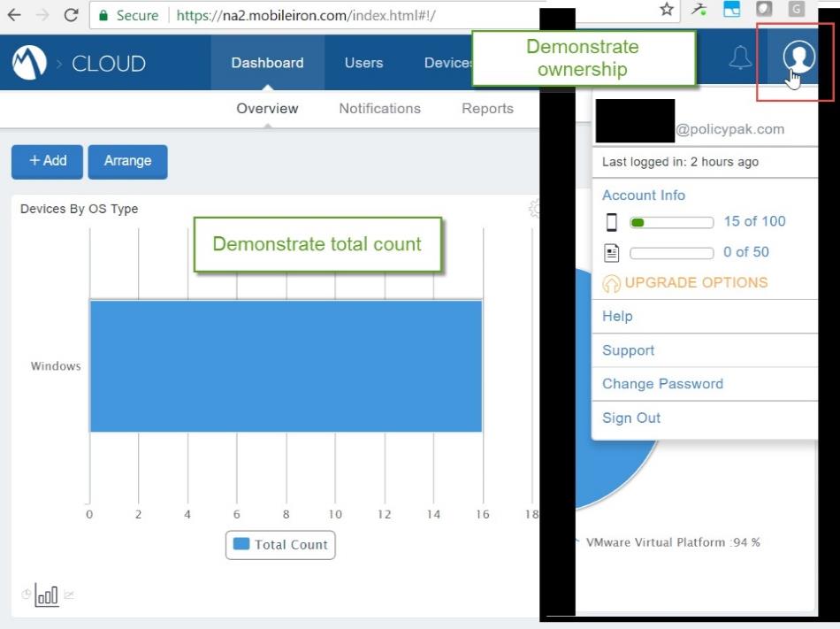Image resolution: width=840 pixels, height=629 pixels.
Task: Open UPGRADE OPTIONS link
Action: [x=695, y=283]
